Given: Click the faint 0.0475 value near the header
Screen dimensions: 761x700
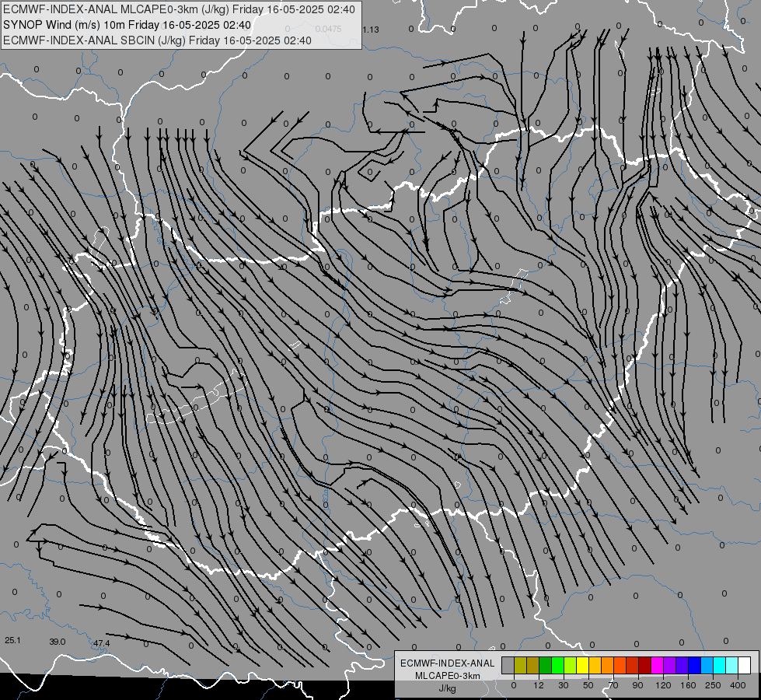Looking at the screenshot, I should [x=329, y=29].
